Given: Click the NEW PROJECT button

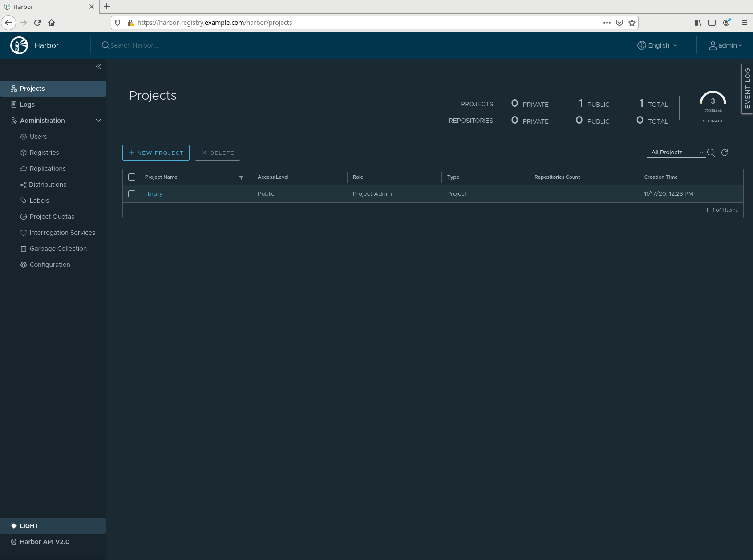Looking at the screenshot, I should (156, 153).
